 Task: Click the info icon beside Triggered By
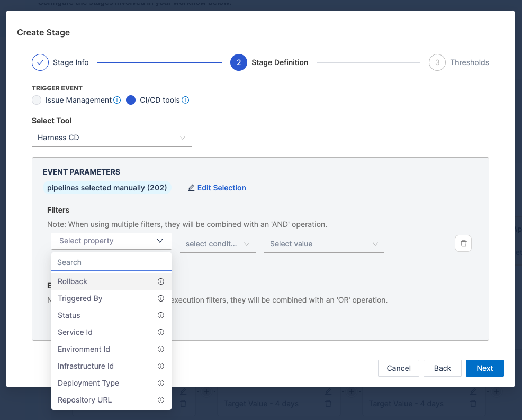[161, 298]
